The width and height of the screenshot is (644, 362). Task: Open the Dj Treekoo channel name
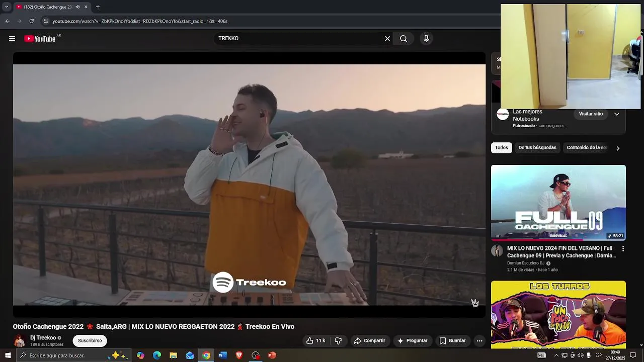(43, 338)
